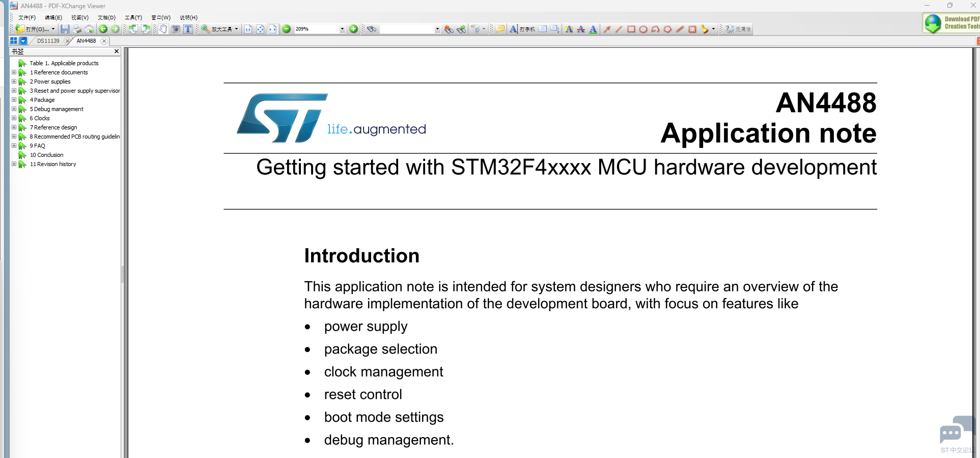980x458 pixels.
Task: Select the Eraser/cloud tool
Action: [692, 29]
